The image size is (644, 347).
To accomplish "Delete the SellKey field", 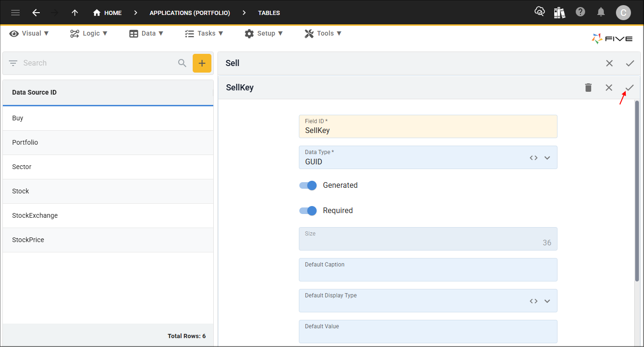I will tap(588, 88).
